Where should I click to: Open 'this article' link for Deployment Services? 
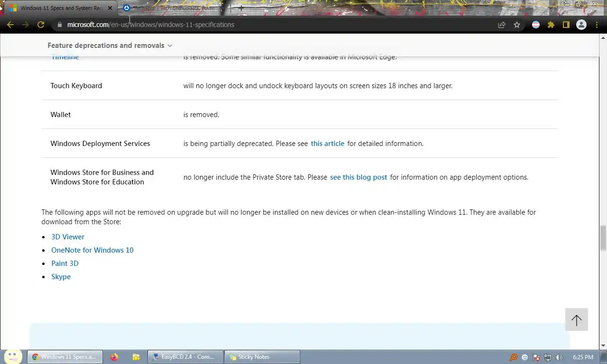tap(328, 144)
